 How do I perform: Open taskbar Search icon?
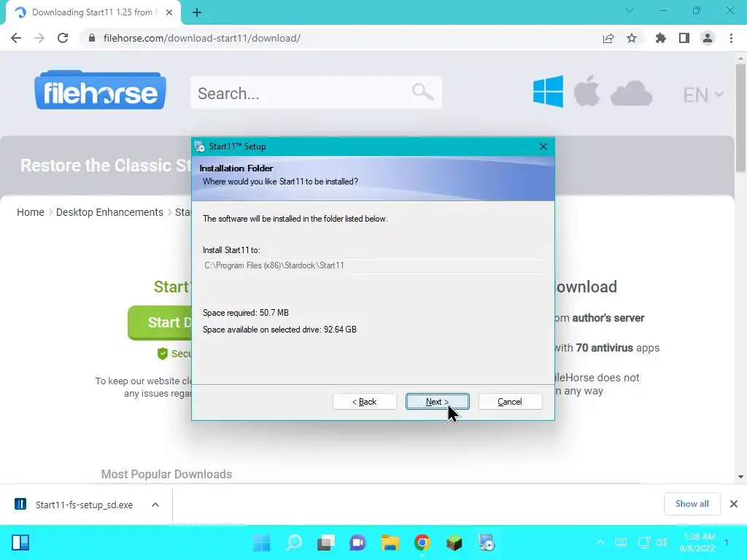click(294, 542)
